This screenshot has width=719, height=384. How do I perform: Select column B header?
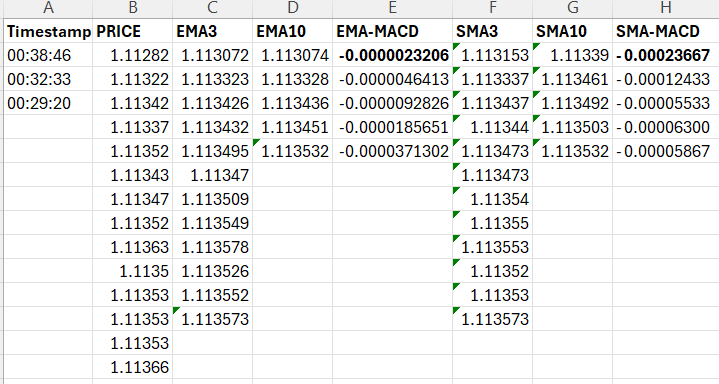133,8
